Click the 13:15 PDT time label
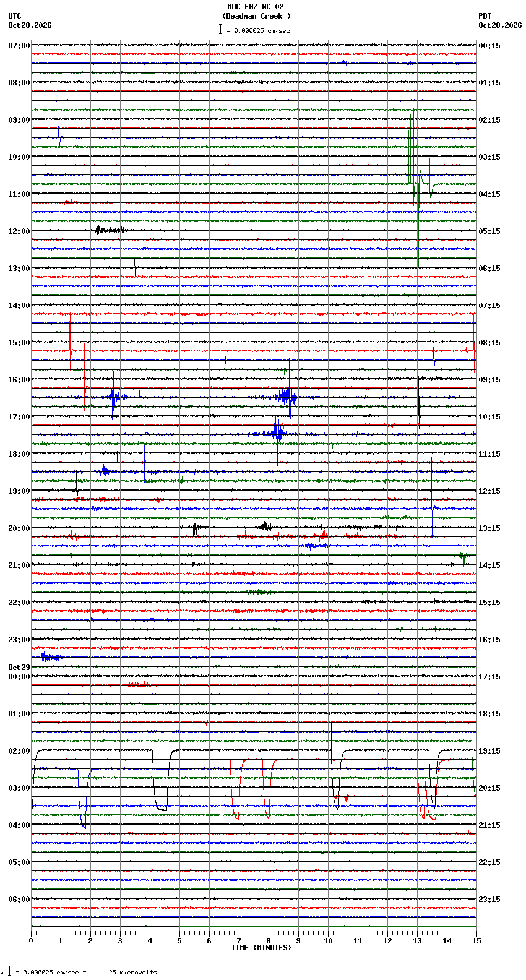 489,528
